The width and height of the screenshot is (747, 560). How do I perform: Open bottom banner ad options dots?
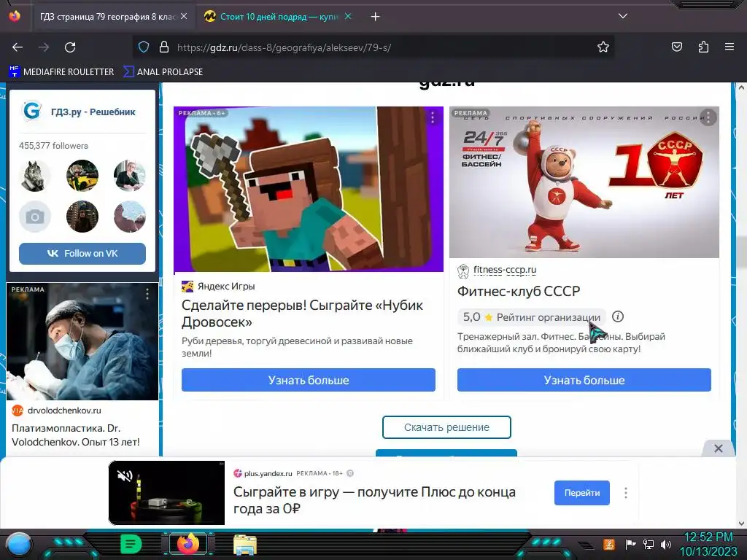(625, 493)
